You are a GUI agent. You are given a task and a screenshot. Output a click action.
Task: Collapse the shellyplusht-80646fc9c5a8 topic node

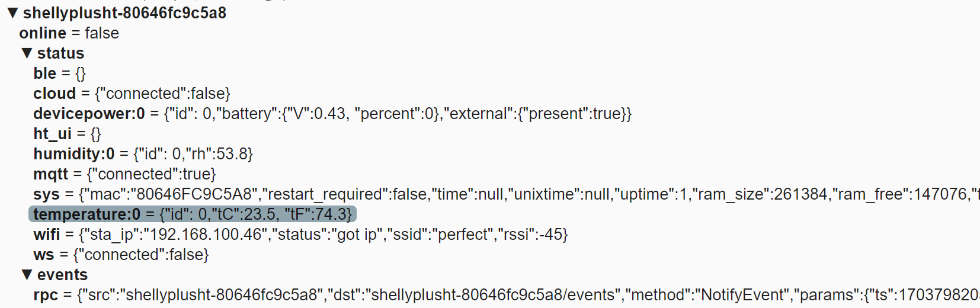coord(12,13)
